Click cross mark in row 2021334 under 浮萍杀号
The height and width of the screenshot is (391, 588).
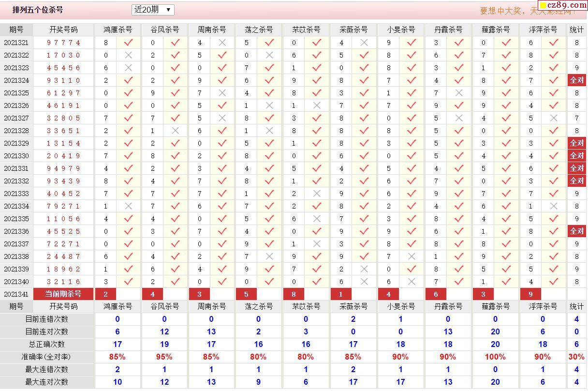554,206
